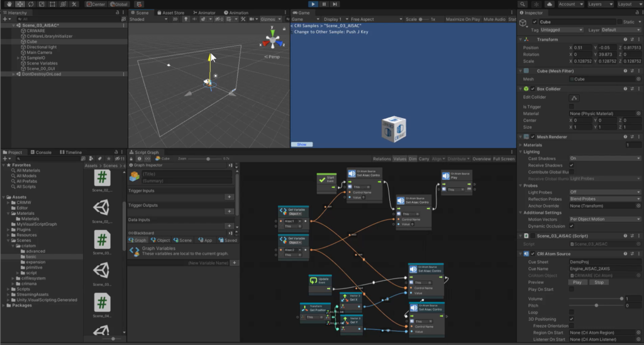Screen dimensions: 644x345
Task: Toggle Play On Start checkbox
Action: click(572, 290)
